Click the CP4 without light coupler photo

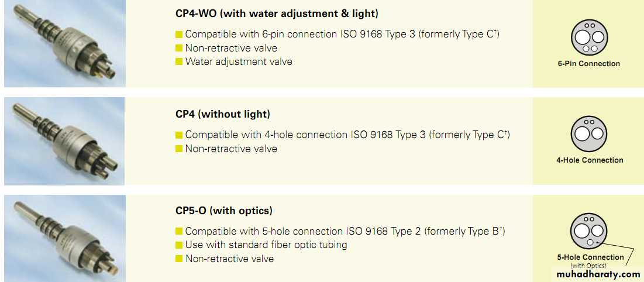coord(64,140)
